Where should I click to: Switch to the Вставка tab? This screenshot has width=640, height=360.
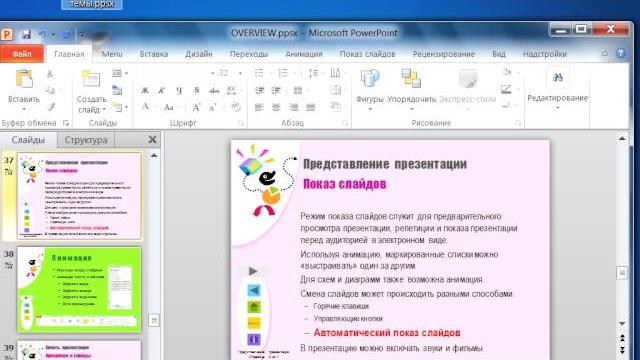(153, 54)
